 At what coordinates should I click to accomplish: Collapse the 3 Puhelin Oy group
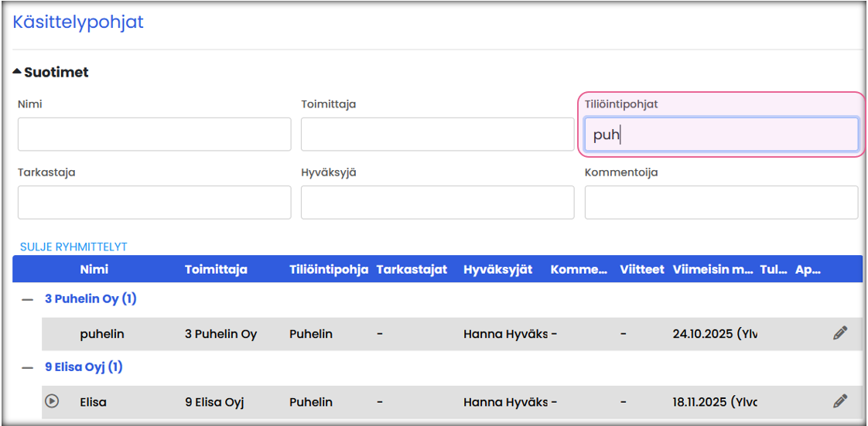27,299
